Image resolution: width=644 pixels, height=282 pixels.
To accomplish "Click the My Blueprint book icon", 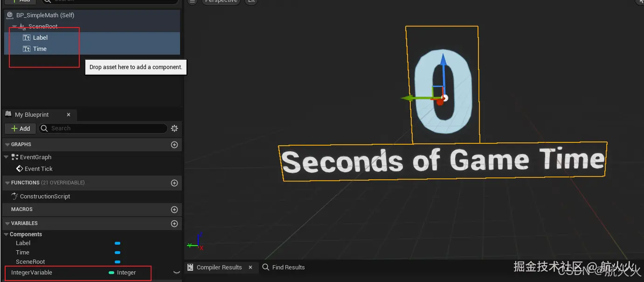I will point(8,114).
